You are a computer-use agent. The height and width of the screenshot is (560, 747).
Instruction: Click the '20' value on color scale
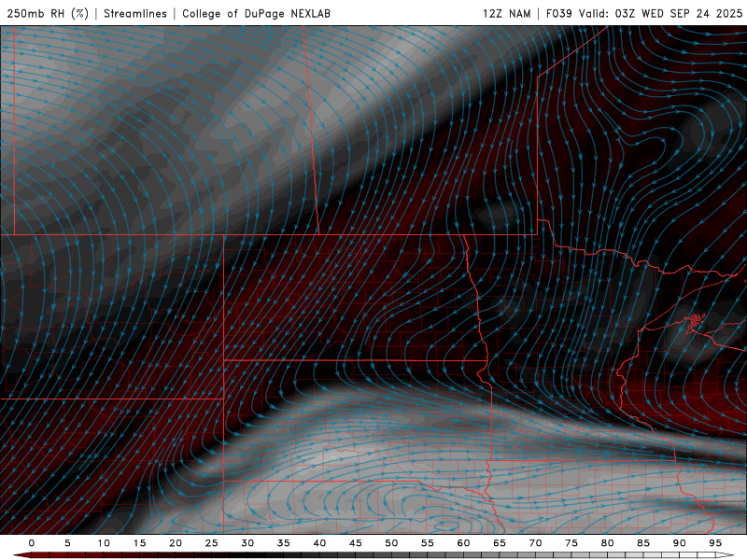pyautogui.click(x=176, y=543)
